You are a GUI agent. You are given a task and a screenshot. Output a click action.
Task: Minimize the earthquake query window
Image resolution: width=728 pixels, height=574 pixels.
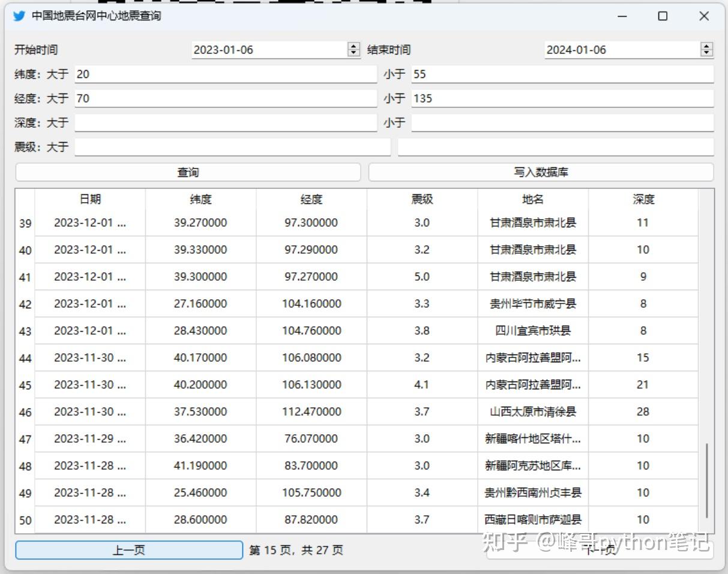622,16
